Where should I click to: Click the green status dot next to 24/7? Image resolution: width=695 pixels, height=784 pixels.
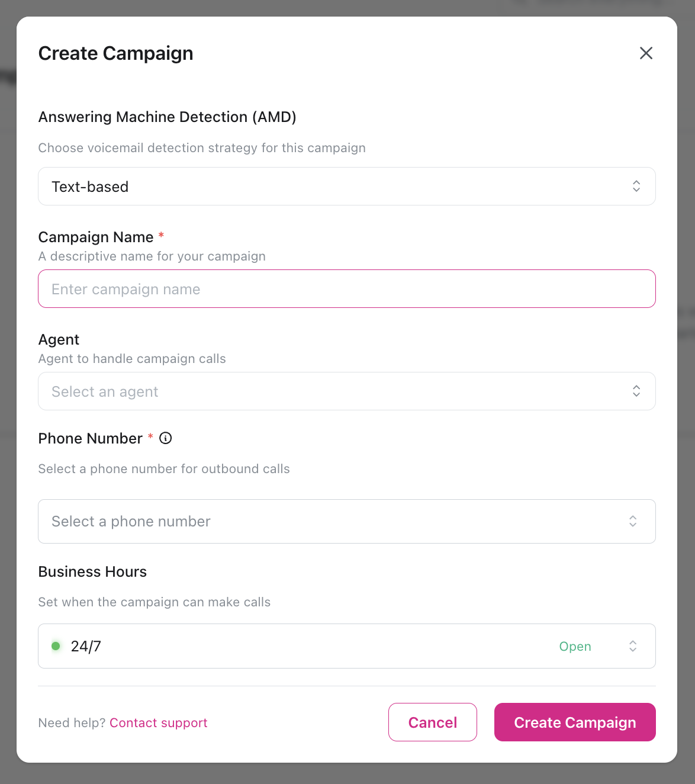(56, 646)
